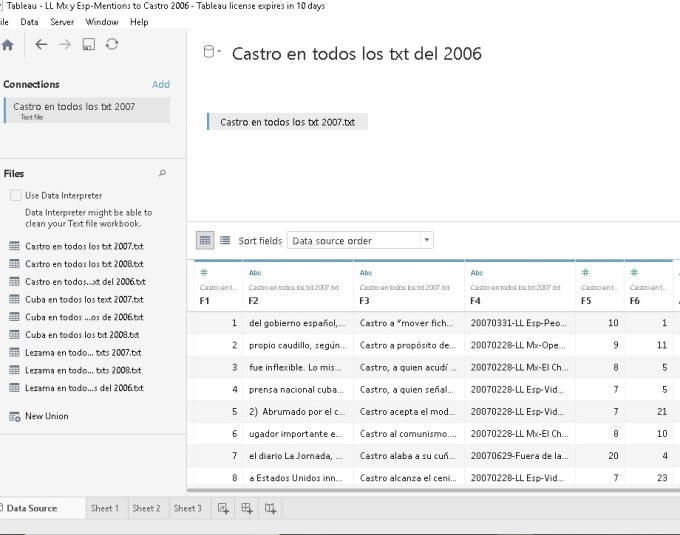Image resolution: width=680 pixels, height=535 pixels.
Task: Click the New Union label
Action: point(47,416)
